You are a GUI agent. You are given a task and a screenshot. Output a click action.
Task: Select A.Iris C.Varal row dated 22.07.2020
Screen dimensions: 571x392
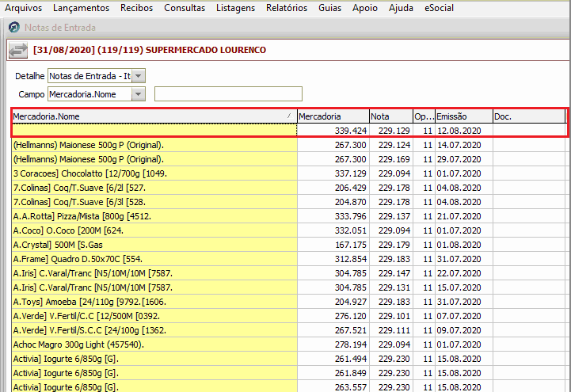tap(288, 273)
